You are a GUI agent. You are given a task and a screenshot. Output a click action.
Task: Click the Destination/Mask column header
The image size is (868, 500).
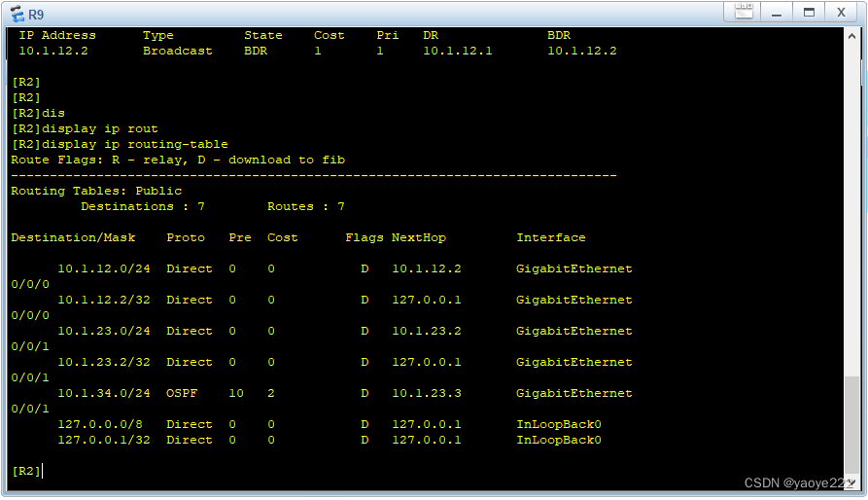73,237
